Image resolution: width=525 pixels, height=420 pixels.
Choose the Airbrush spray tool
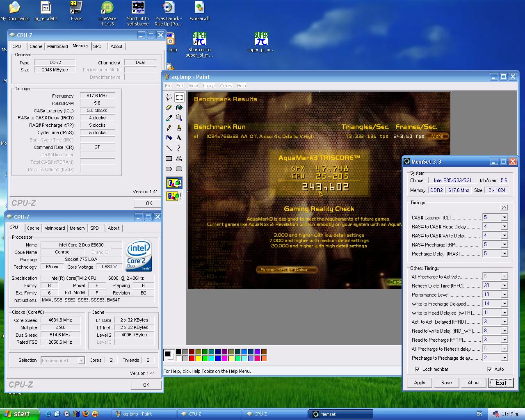pyautogui.click(x=169, y=138)
